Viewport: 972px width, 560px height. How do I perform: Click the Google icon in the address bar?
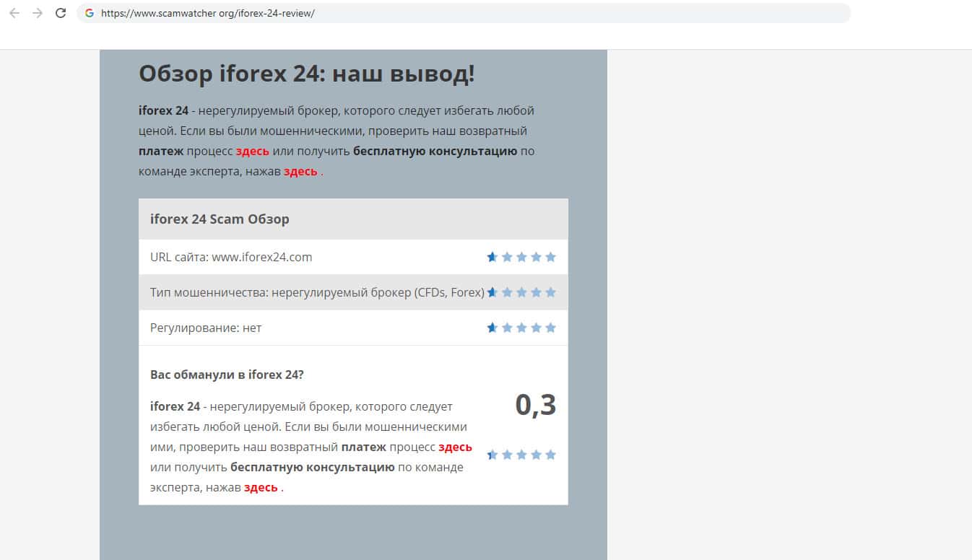pos(90,13)
